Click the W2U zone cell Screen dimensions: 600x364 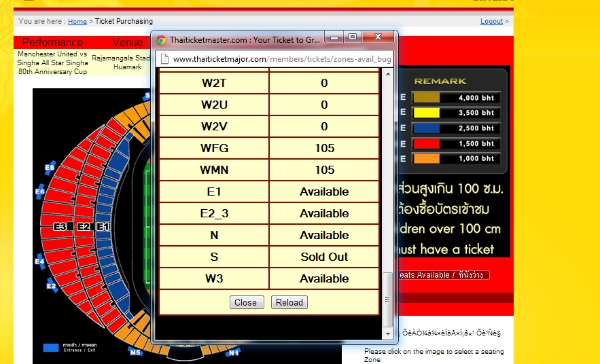pos(214,105)
